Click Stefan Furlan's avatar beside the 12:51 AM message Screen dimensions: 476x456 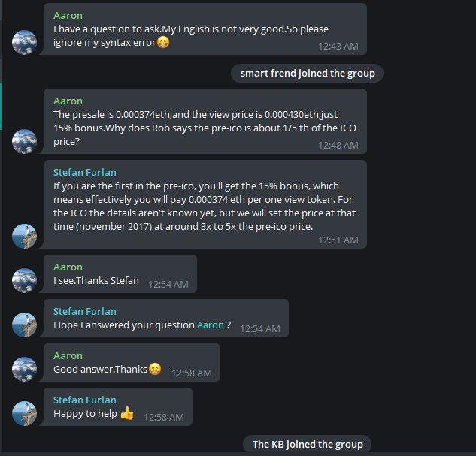(24, 236)
